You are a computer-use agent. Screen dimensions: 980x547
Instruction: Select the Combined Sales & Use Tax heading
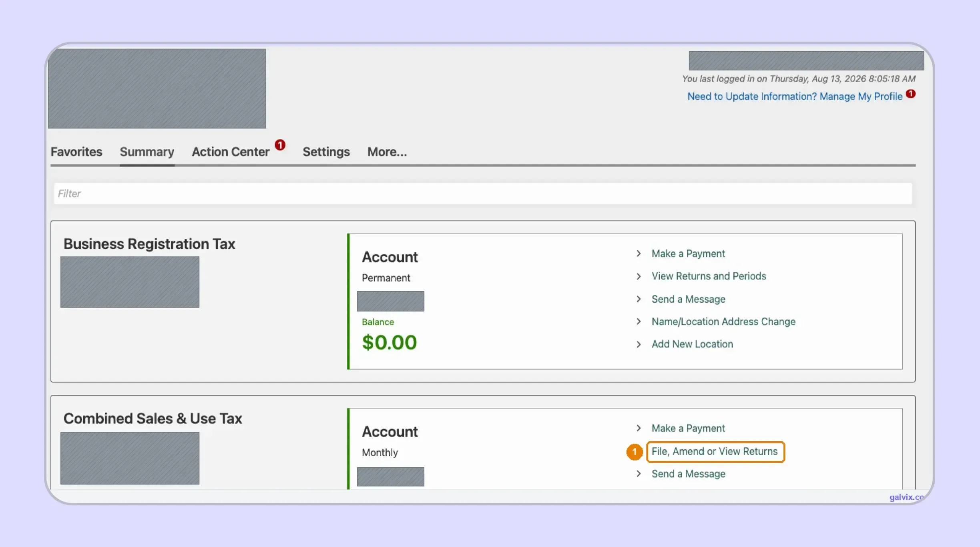(x=153, y=418)
